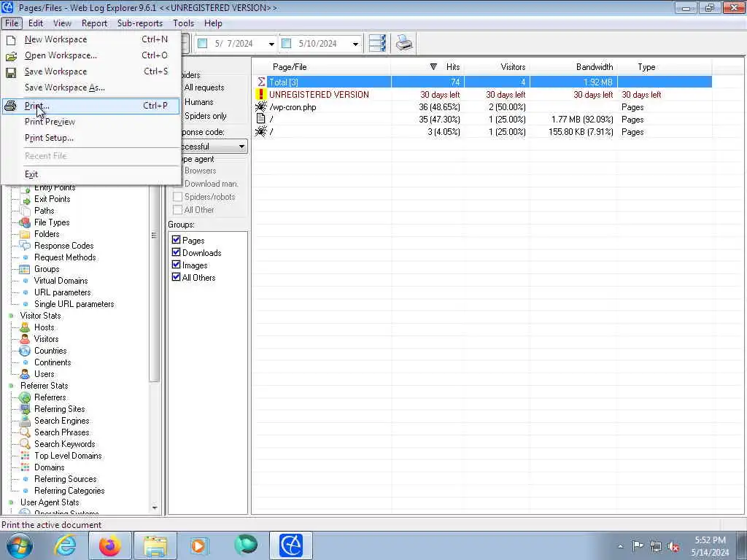Click the volume muted tray icon
Image resolution: width=747 pixels, height=560 pixels.
[673, 546]
